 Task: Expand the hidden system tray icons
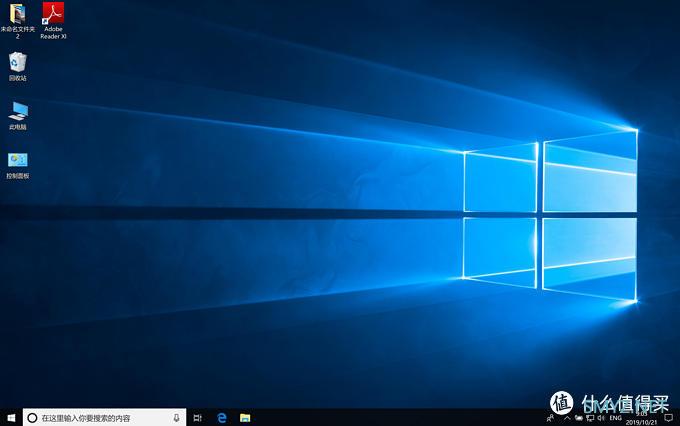(x=567, y=418)
